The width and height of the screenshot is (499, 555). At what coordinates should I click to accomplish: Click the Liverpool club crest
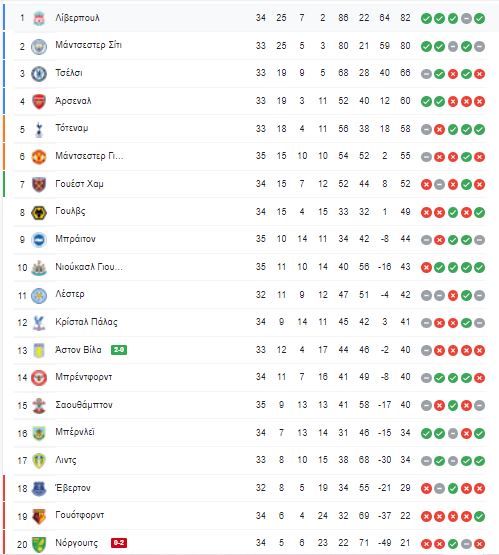point(39,18)
